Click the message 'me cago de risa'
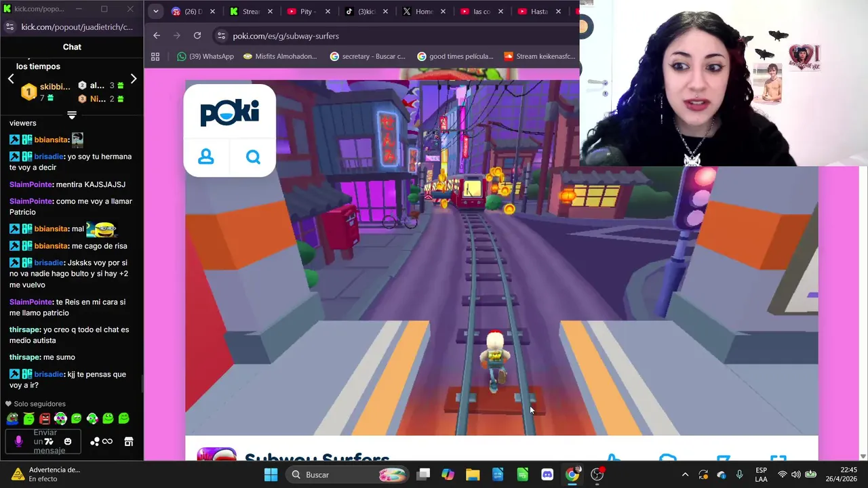The image size is (868, 488). coord(99,246)
